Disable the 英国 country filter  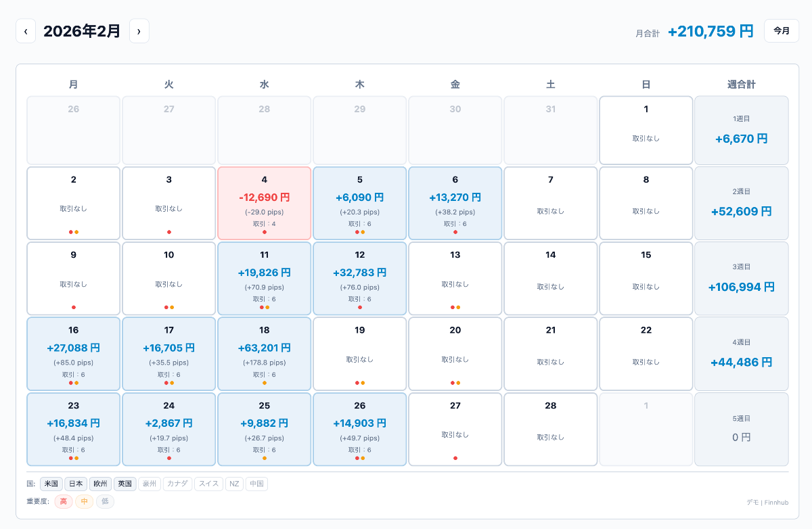(125, 484)
